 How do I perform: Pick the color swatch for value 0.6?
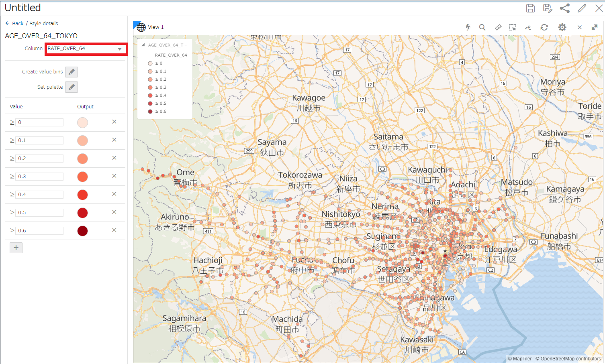[82, 231]
